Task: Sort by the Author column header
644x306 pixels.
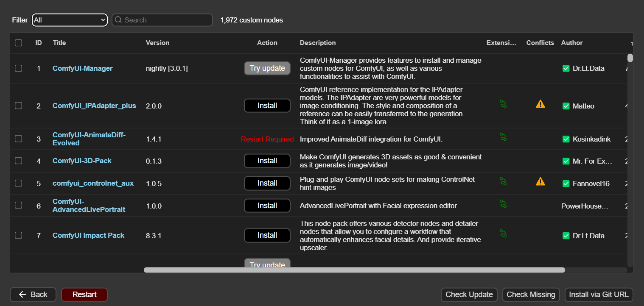Action: pyautogui.click(x=572, y=43)
